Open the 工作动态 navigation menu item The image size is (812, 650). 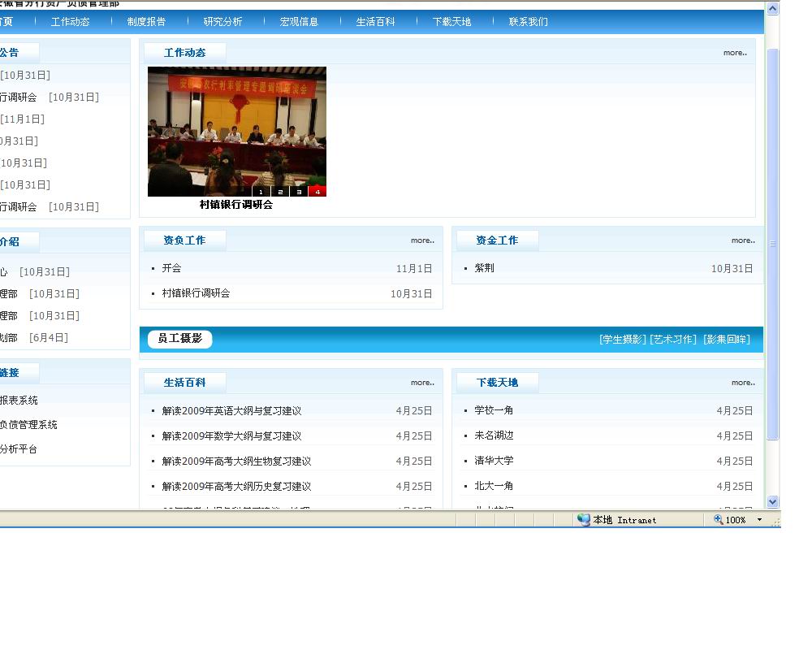(x=71, y=22)
